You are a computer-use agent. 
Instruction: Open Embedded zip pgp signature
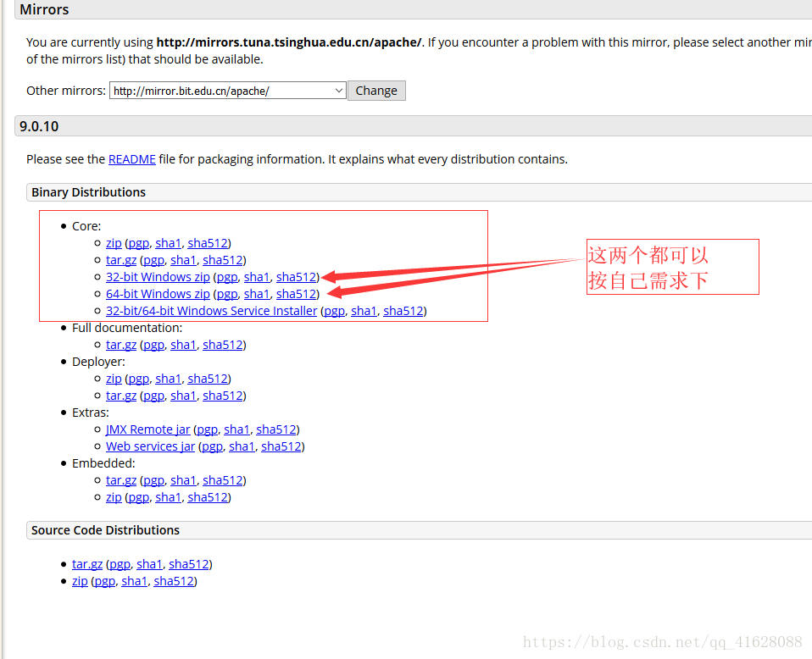click(139, 497)
